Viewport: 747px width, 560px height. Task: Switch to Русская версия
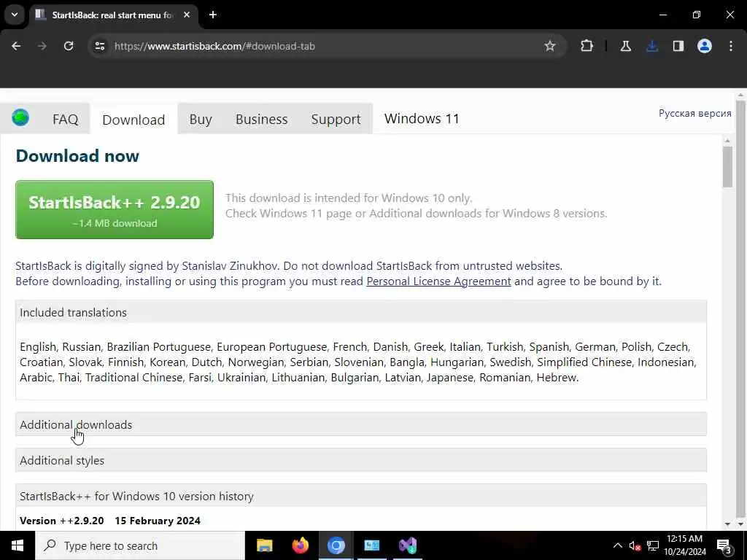[694, 113]
